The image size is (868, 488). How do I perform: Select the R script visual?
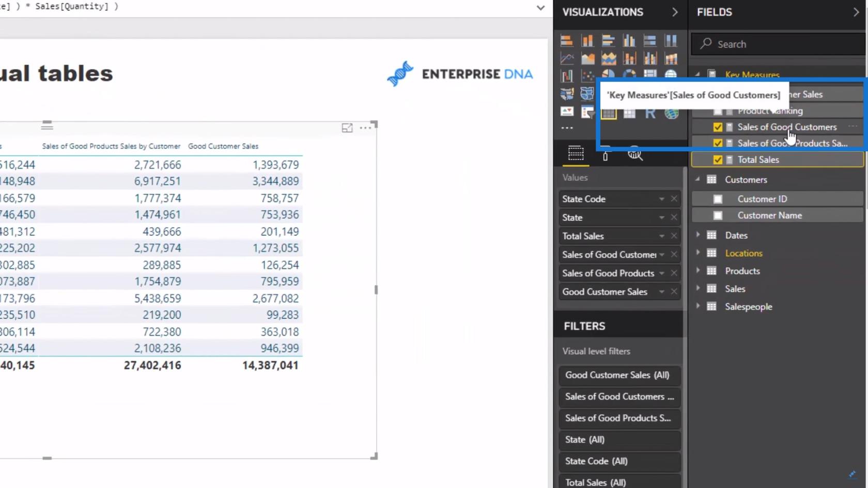(x=650, y=113)
